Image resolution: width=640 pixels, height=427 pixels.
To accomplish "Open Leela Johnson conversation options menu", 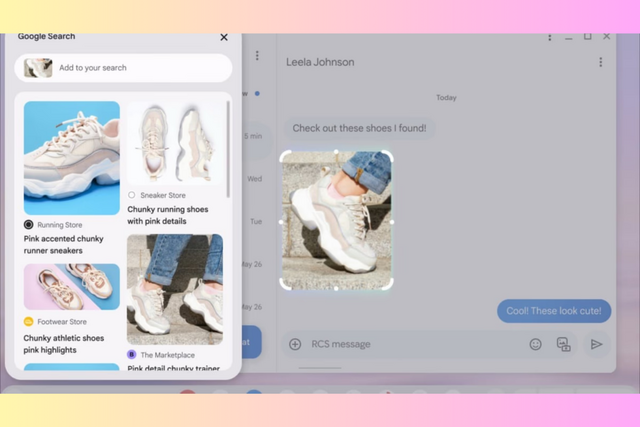I will pyautogui.click(x=600, y=62).
